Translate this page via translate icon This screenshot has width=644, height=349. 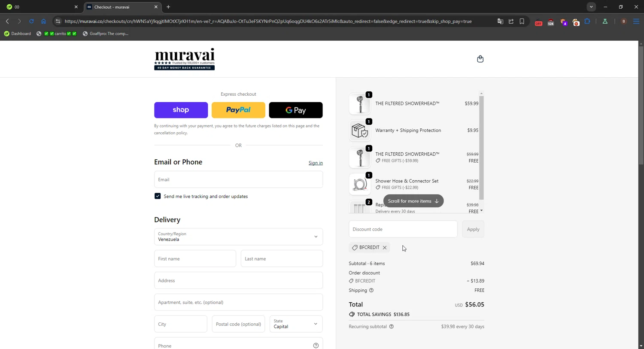pos(500,21)
